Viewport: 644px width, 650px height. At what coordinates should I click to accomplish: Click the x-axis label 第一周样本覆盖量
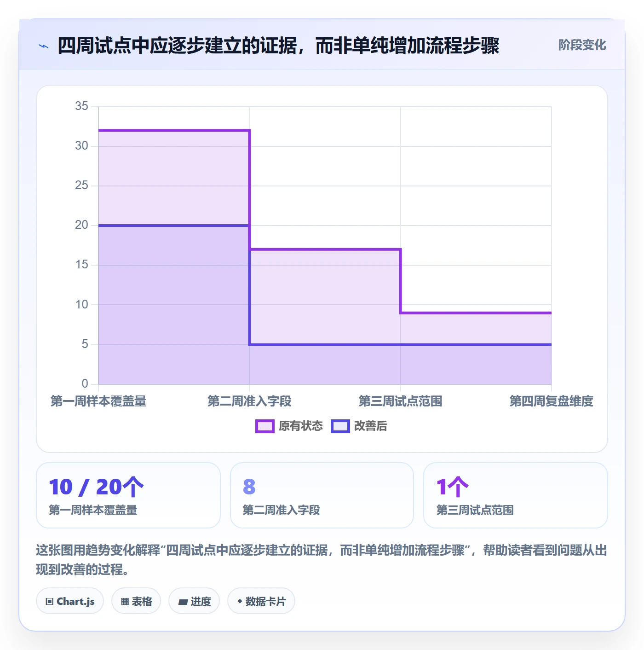click(x=98, y=401)
